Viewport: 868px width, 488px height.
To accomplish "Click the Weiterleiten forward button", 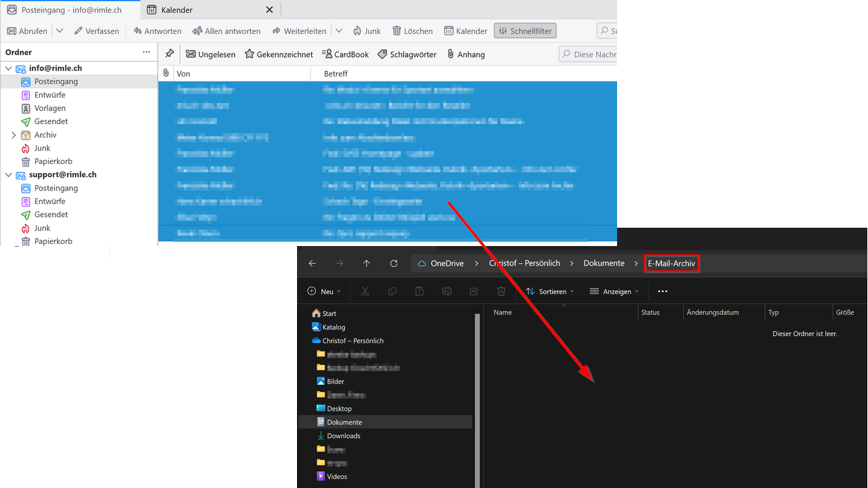I will (x=300, y=31).
